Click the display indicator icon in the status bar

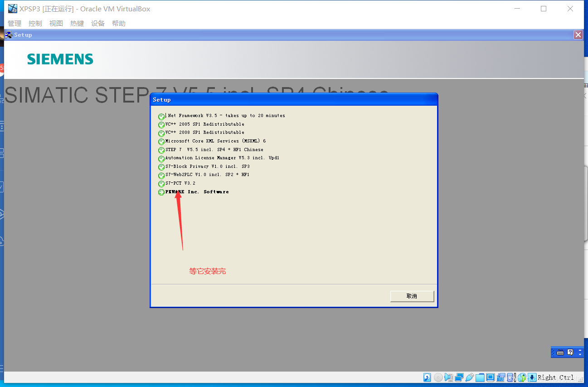490,377
